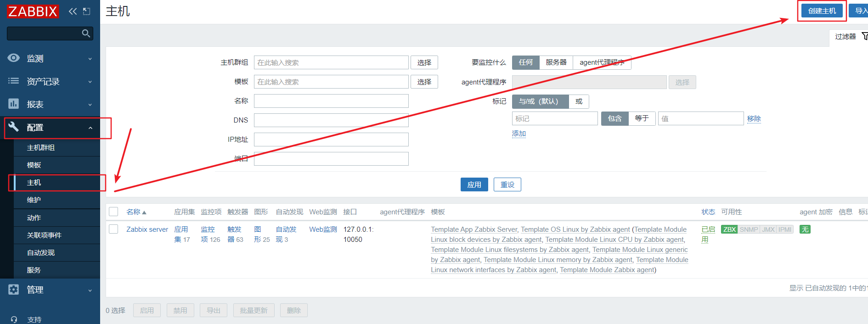Click the eye icon for 监测
The image size is (868, 324).
[14, 58]
